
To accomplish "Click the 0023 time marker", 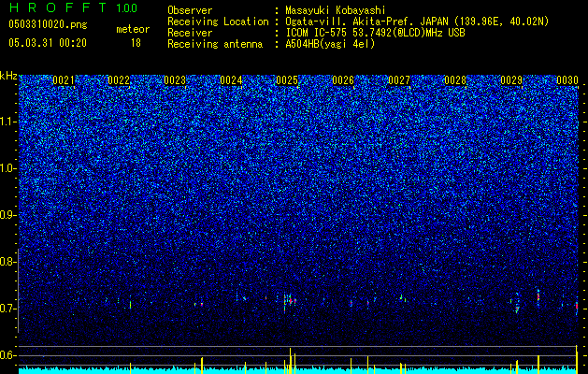I will pos(175,80).
